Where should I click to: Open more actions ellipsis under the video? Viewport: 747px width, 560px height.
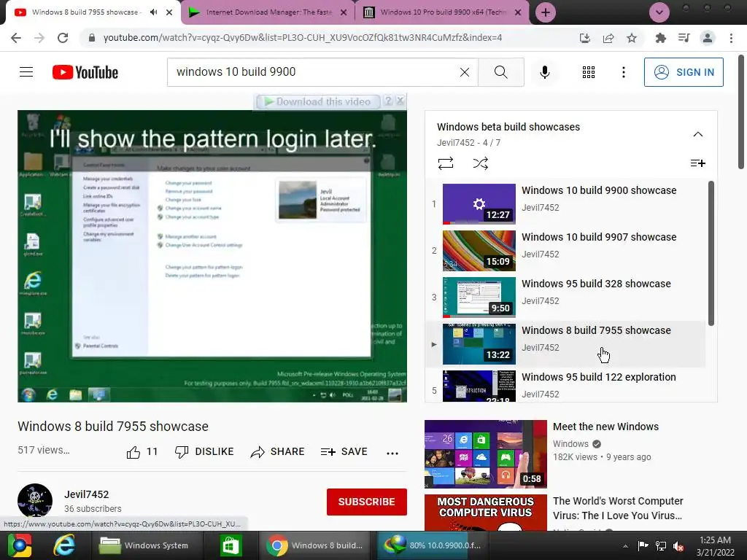(x=392, y=453)
